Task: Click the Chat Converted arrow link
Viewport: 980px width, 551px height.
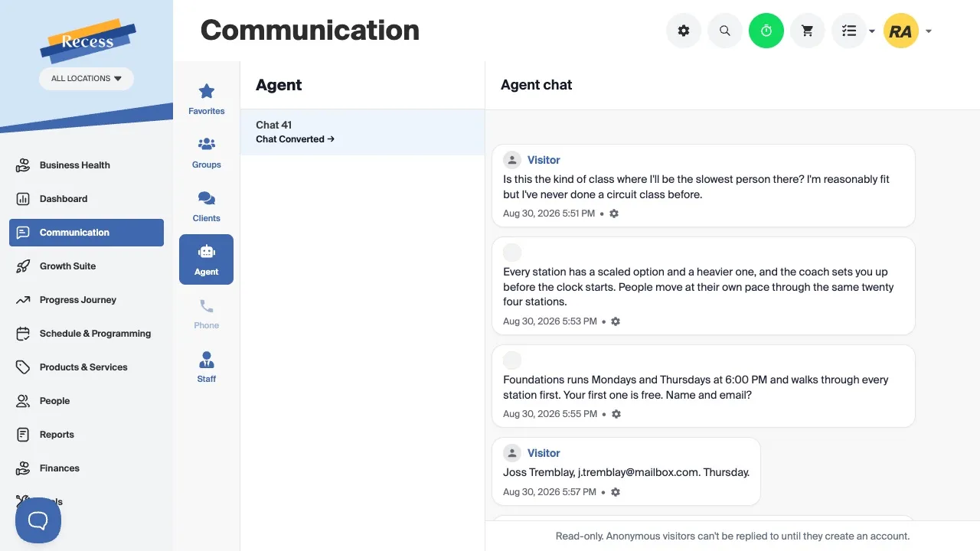Action: (296, 139)
